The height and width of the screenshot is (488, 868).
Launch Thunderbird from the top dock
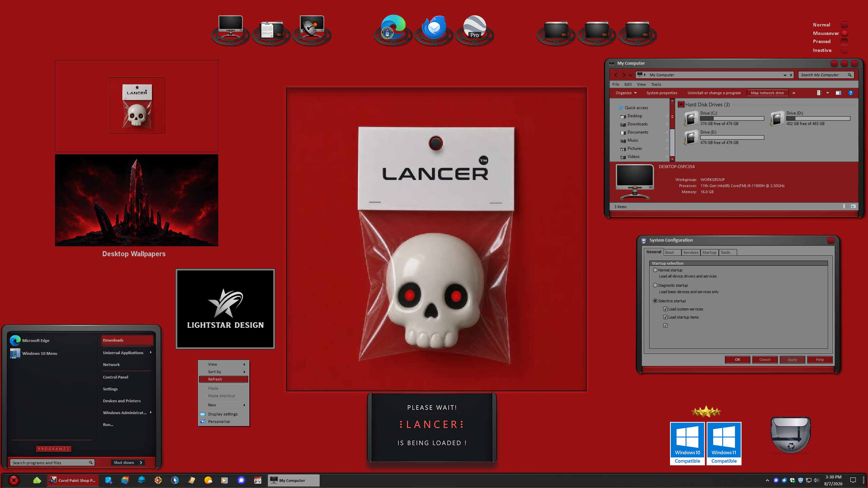pos(434,28)
